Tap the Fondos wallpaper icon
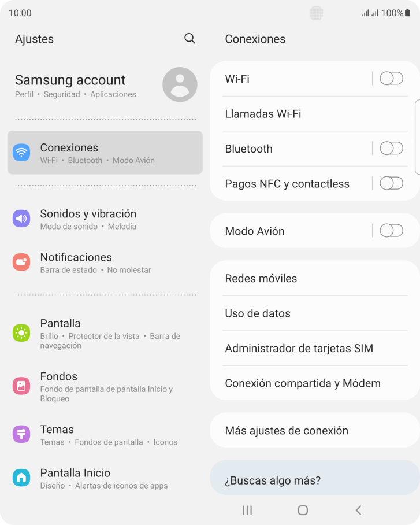 (21, 386)
